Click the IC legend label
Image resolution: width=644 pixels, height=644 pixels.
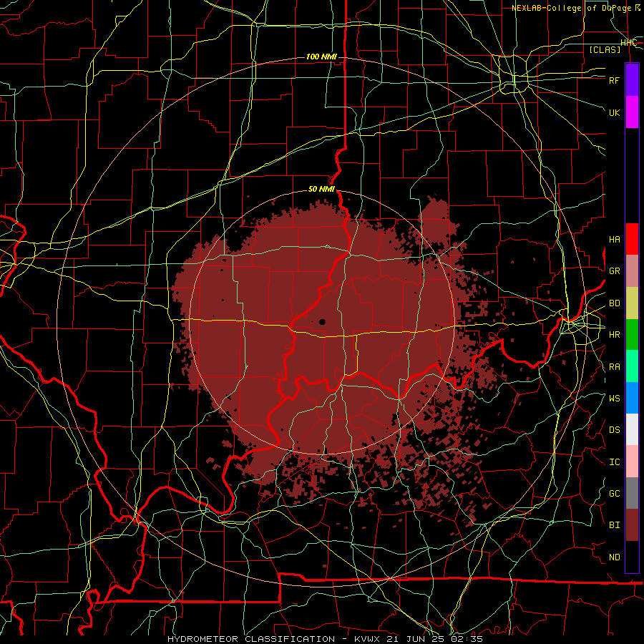point(615,462)
